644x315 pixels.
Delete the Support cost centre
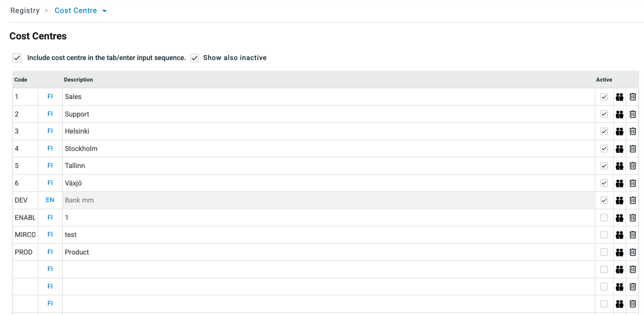point(633,114)
